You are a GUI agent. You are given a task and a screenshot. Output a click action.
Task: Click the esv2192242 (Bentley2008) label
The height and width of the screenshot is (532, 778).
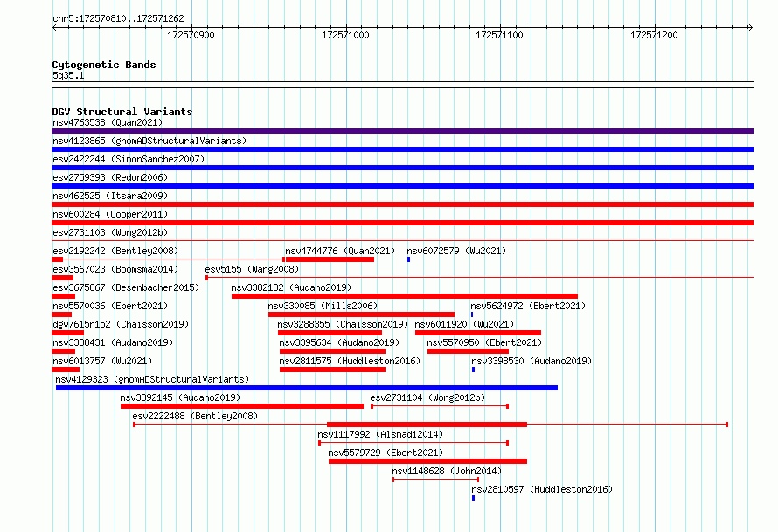click(x=115, y=251)
